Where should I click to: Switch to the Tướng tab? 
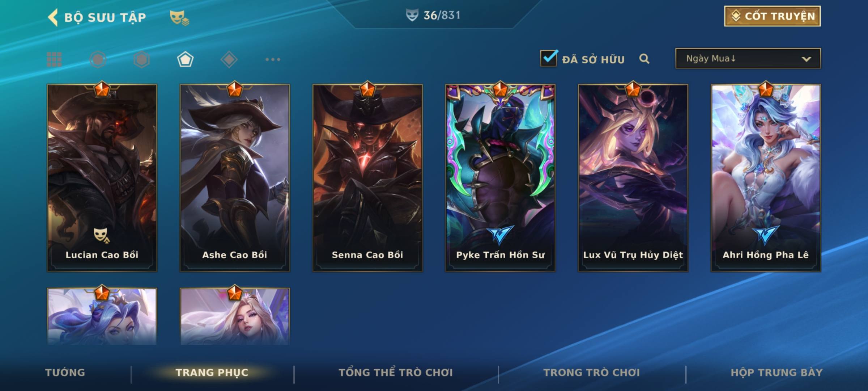point(65,373)
